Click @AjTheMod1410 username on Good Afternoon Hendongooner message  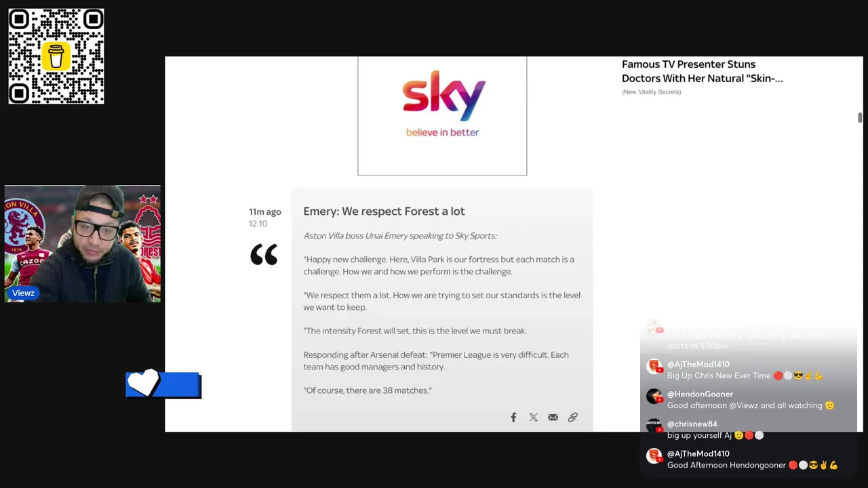(698, 454)
